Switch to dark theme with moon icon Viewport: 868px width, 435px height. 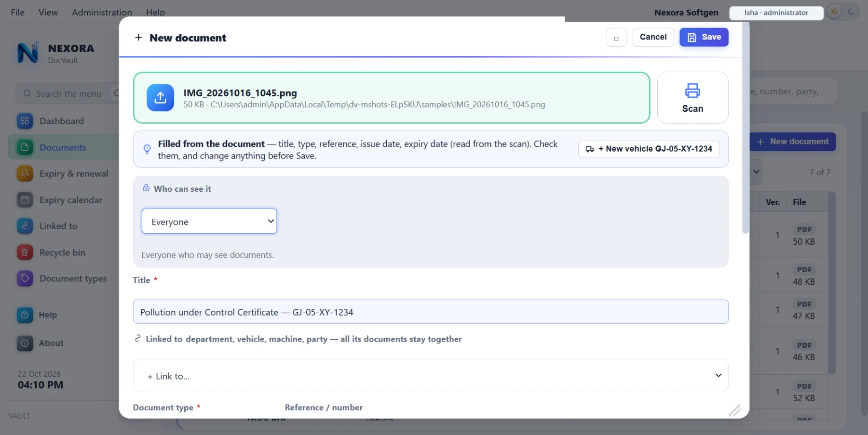coord(851,12)
